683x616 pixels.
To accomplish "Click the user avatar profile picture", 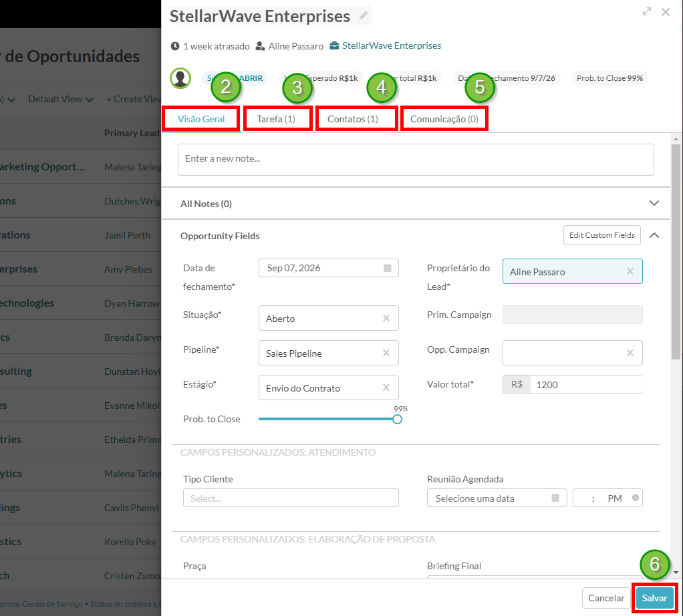I will (180, 78).
